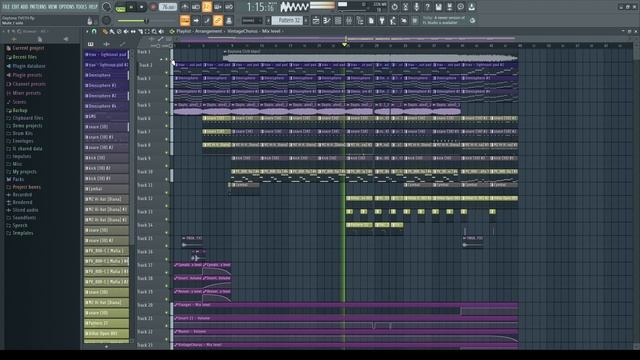The width and height of the screenshot is (640, 360).
Task: Open the EDIT menu
Action: click(15, 7)
